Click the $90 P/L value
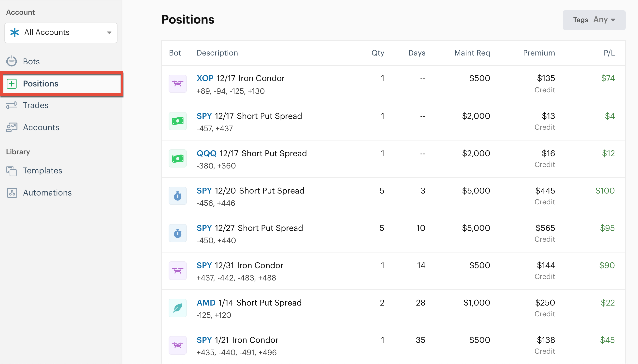The width and height of the screenshot is (638, 364). tap(607, 265)
